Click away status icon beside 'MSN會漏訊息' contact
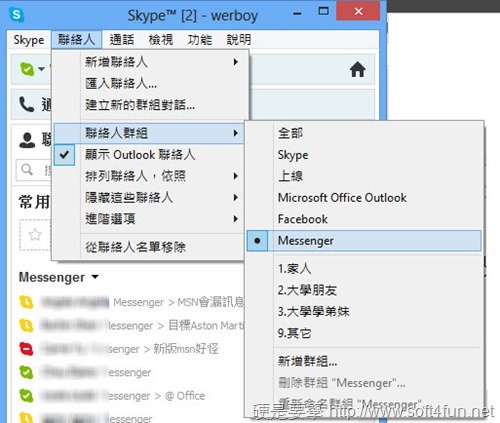Image resolution: width=500 pixels, height=423 pixels. pyautogui.click(x=26, y=302)
